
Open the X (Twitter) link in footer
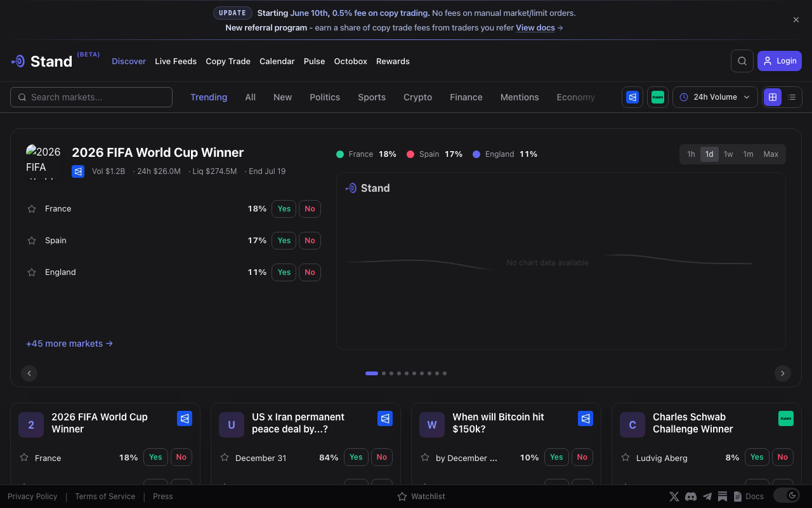[x=674, y=497]
